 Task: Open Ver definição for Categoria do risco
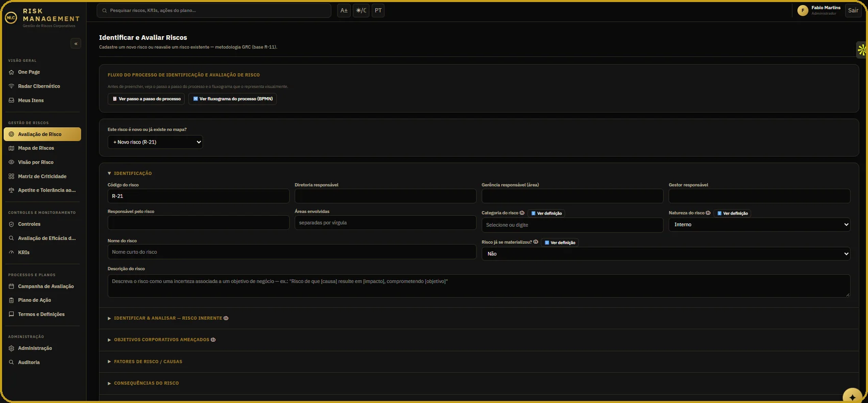(546, 214)
